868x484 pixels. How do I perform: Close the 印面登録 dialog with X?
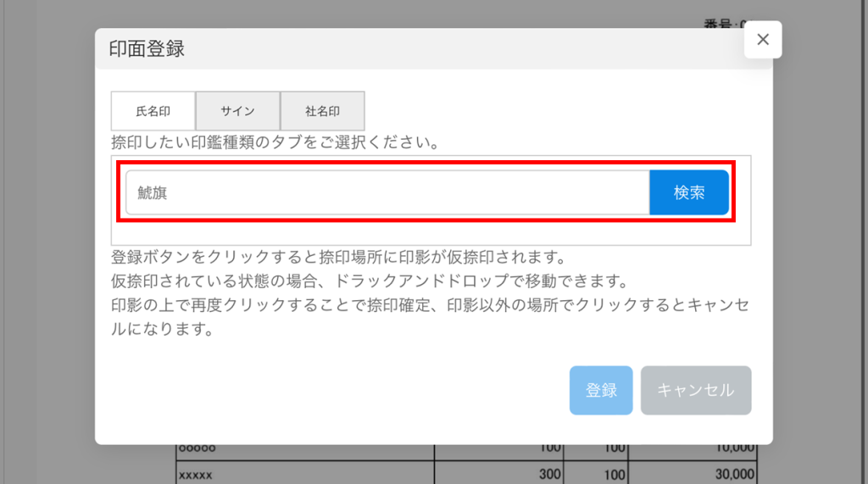tap(762, 39)
